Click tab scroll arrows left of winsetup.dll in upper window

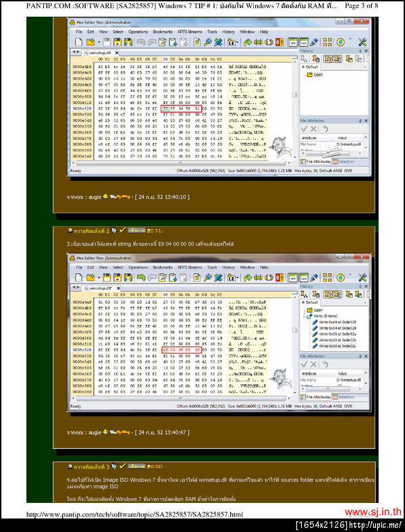[x=77, y=52]
